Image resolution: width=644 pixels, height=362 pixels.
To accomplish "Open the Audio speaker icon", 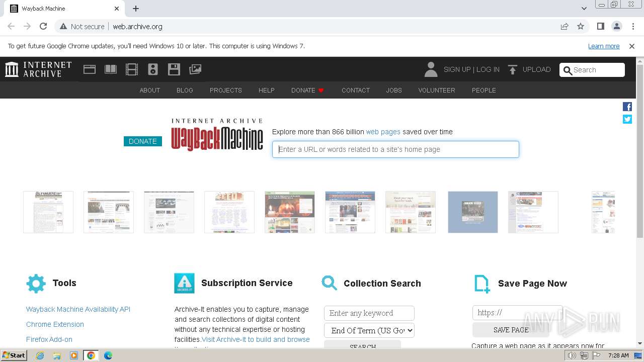I will (x=153, y=69).
